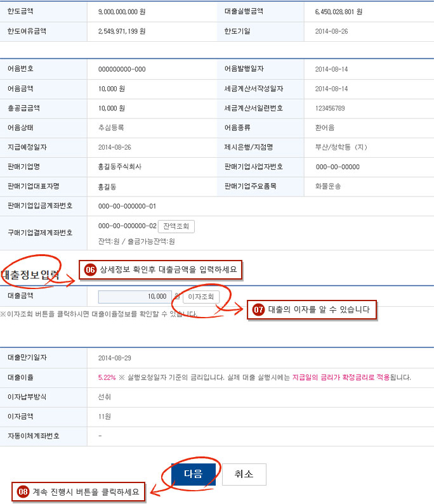Select the 부산/청학동 (지) branch value
434x504 pixels.
pyautogui.click(x=341, y=147)
